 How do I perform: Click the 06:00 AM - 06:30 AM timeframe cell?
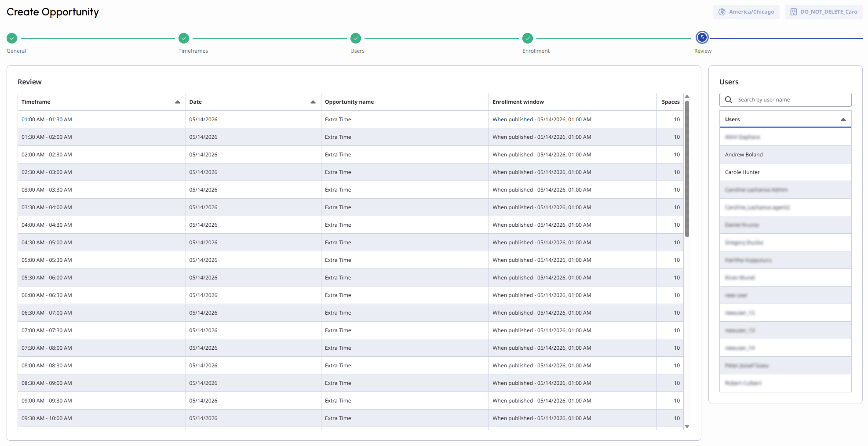tap(102, 295)
